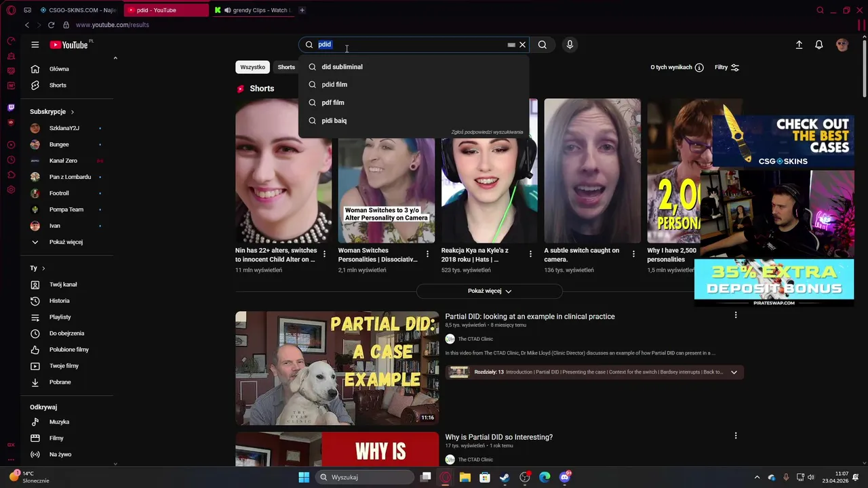
Task: Open YouTube notifications bell
Action: click(819, 45)
